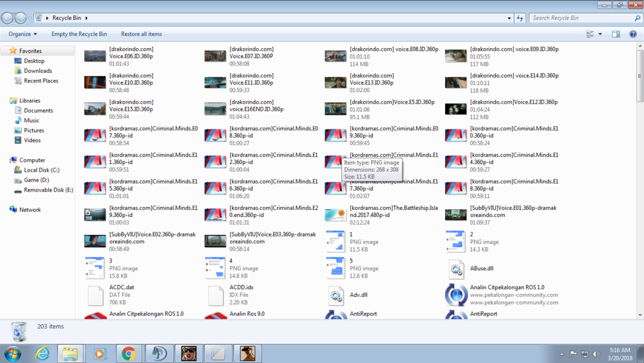Open the Organize dropdown menu
Screen dimensions: 644x363
tap(23, 34)
